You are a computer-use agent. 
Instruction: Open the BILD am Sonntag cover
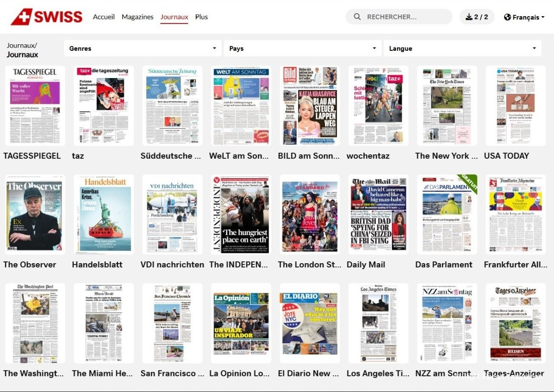(x=310, y=106)
